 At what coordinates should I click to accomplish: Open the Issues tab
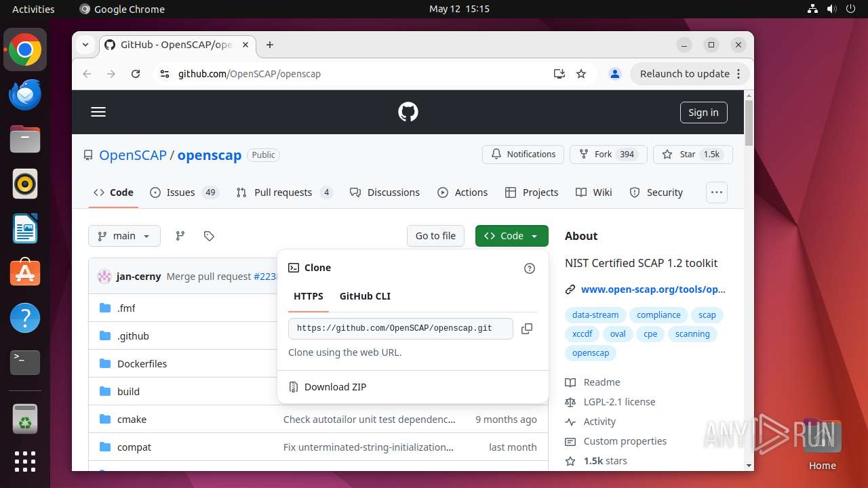click(184, 192)
